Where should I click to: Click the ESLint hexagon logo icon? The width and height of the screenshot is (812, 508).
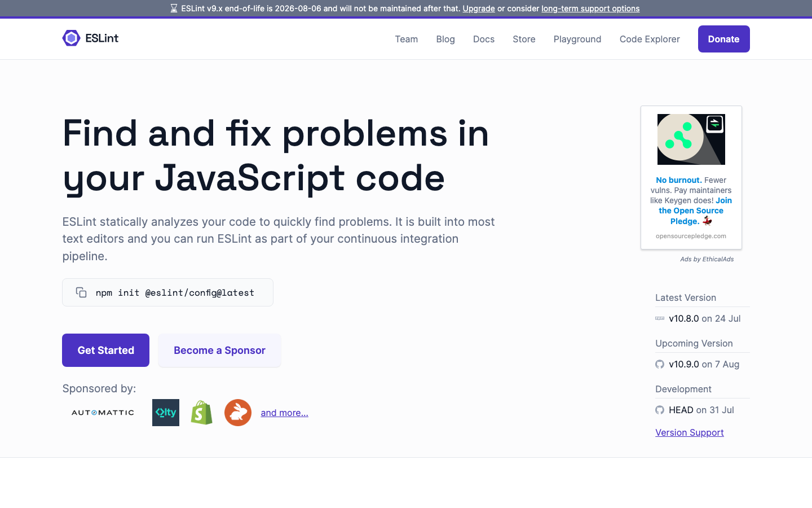[x=71, y=38]
